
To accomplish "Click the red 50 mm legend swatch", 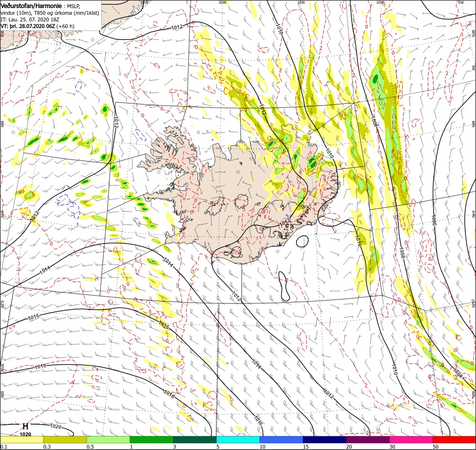I will click(x=454, y=440).
